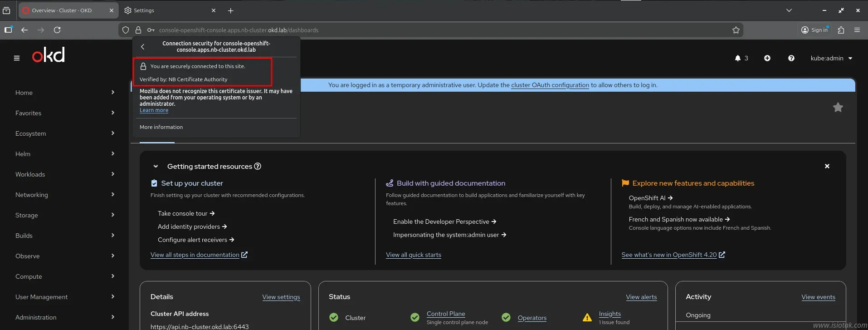
Task: Reload the page with refresh icon
Action: pos(57,30)
